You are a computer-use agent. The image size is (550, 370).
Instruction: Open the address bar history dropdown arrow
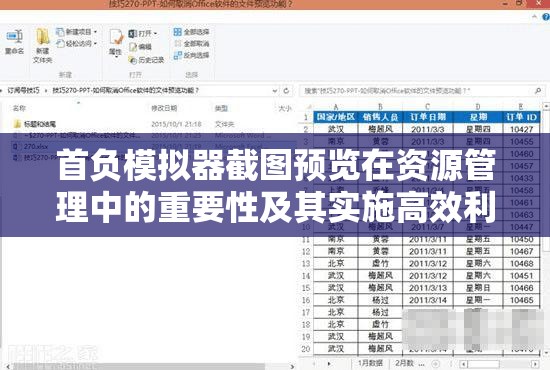pyautogui.click(x=275, y=91)
